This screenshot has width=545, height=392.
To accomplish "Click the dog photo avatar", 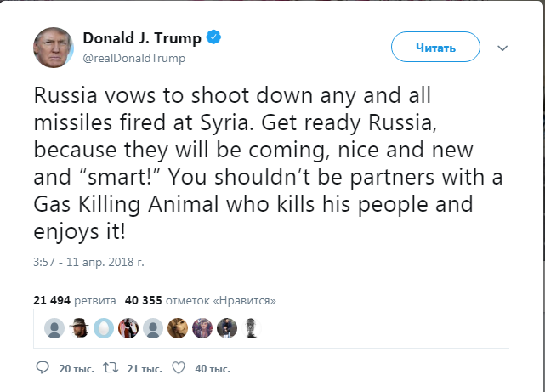I will [x=178, y=328].
